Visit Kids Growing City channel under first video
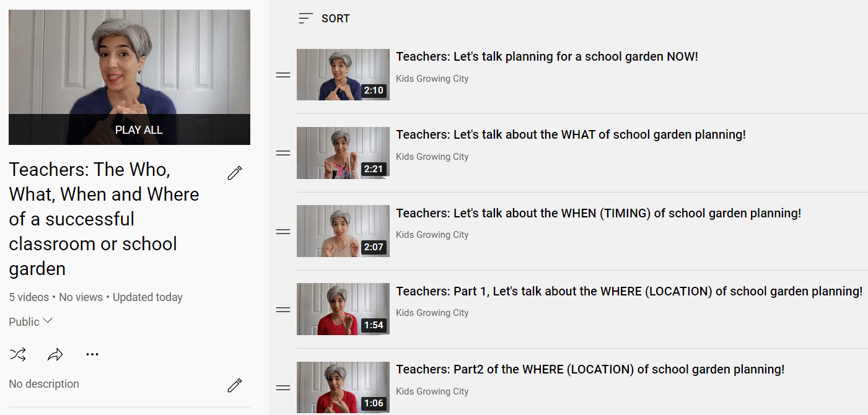Screen dimensions: 868x415 pos(432,79)
